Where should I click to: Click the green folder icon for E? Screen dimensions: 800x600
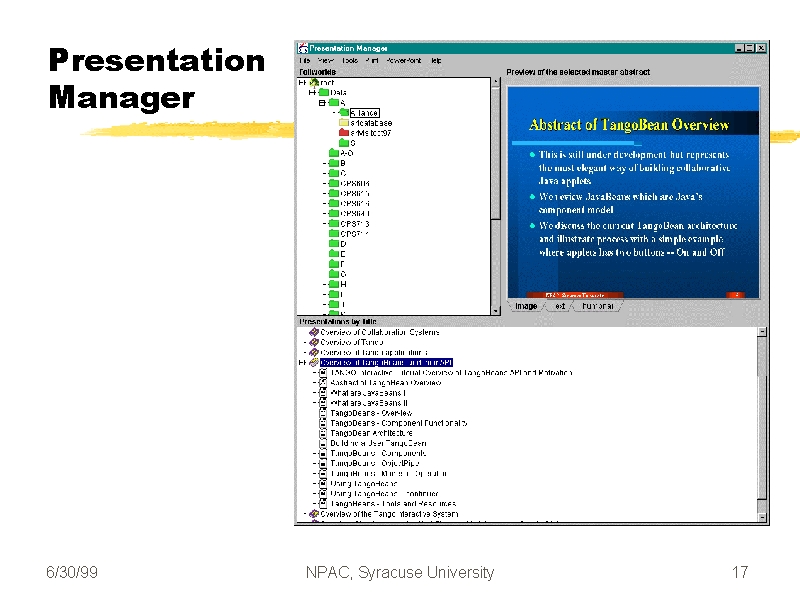(334, 254)
